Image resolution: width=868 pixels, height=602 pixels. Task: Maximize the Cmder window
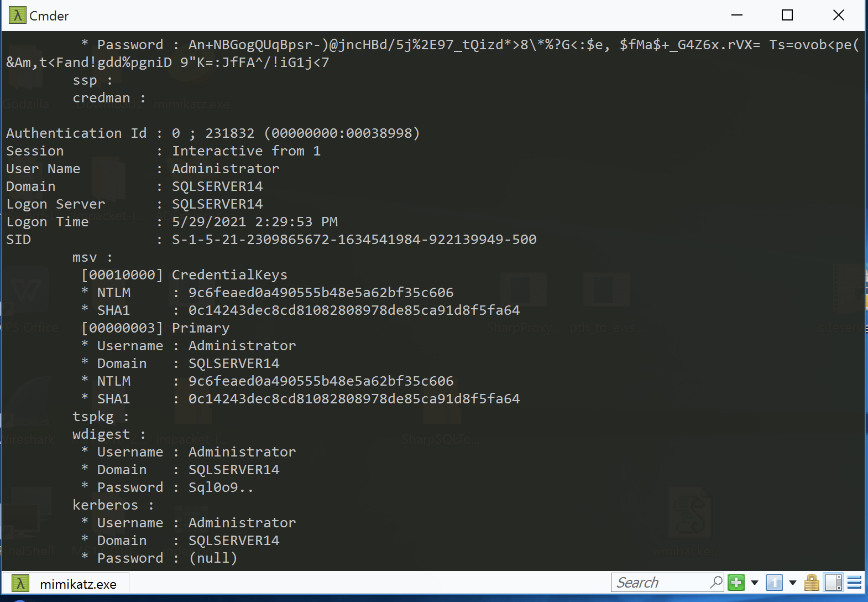click(x=787, y=15)
